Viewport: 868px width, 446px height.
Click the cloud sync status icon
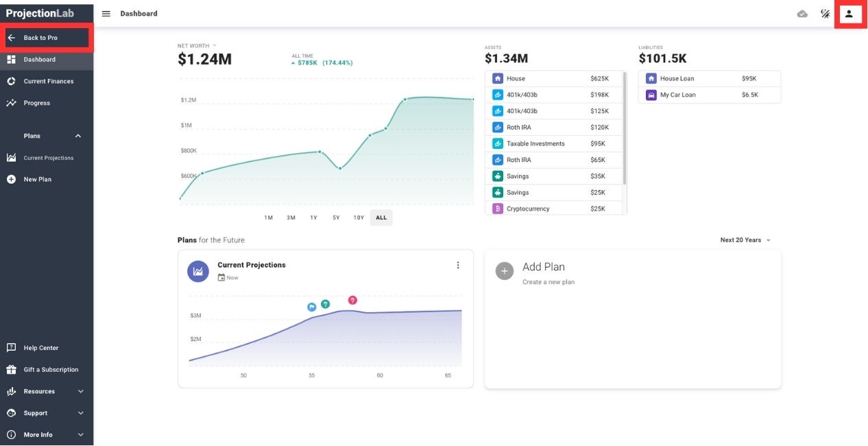pos(802,13)
